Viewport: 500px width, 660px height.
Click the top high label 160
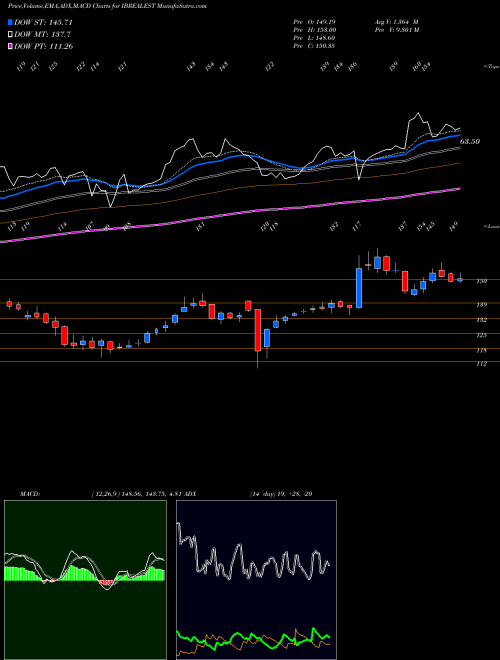(x=417, y=66)
